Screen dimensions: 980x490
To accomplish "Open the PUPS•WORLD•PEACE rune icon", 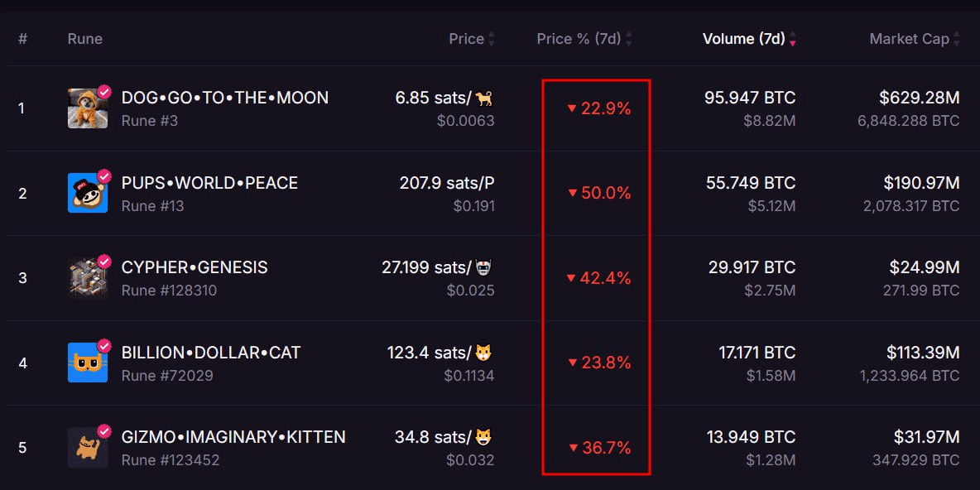I will pyautogui.click(x=88, y=193).
